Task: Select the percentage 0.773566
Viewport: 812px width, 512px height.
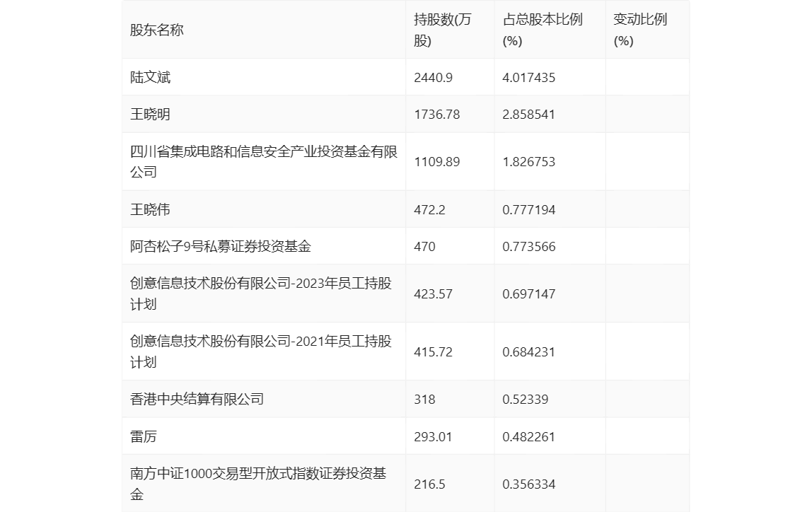Action: pos(529,246)
